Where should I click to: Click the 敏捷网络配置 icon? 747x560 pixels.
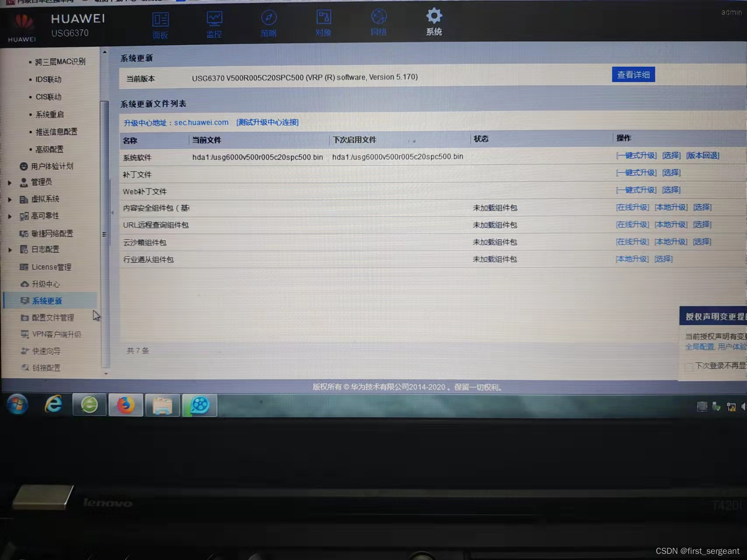pos(24,233)
